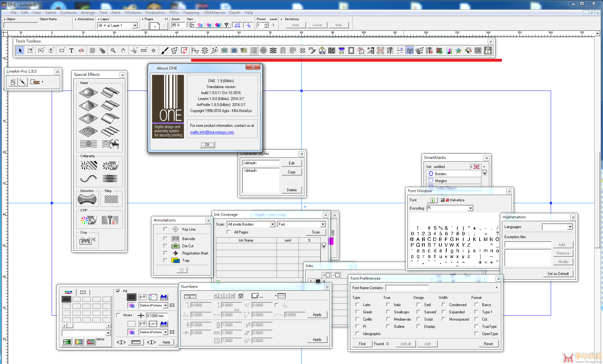Enable the Barcode annotation checkbox

click(x=165, y=238)
